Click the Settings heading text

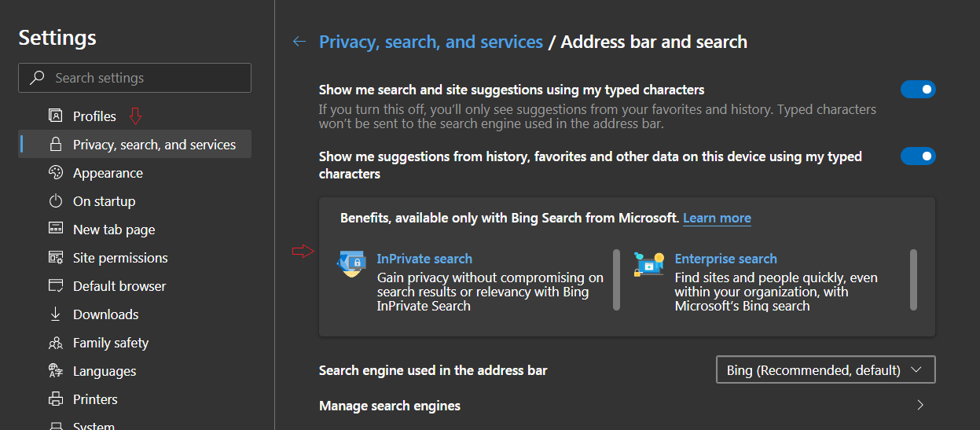point(57,38)
